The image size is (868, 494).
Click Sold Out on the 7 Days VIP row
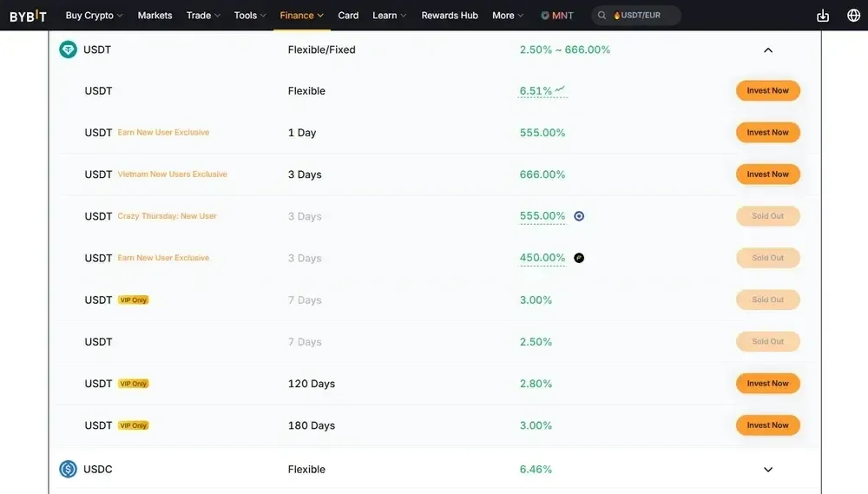coord(768,300)
